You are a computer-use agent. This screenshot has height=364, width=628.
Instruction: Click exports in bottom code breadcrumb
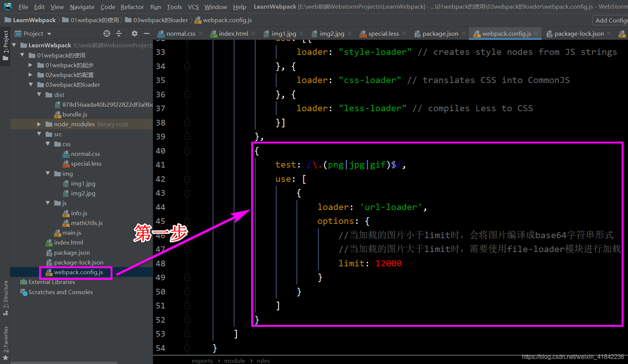[202, 361]
